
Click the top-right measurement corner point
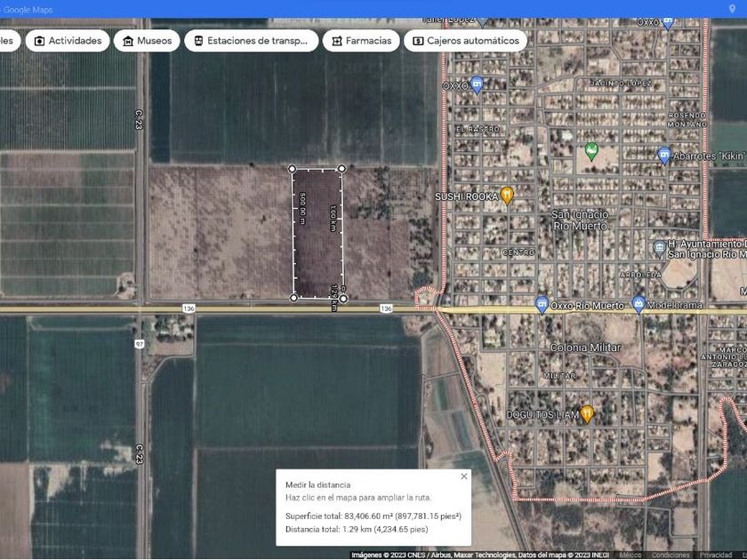(341, 168)
